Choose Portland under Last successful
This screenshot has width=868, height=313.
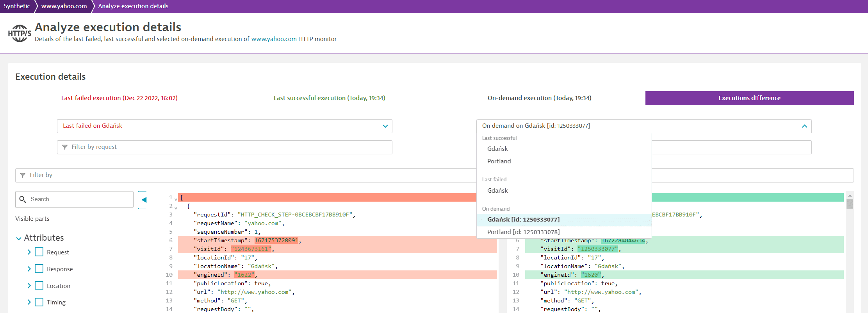[x=564, y=161]
